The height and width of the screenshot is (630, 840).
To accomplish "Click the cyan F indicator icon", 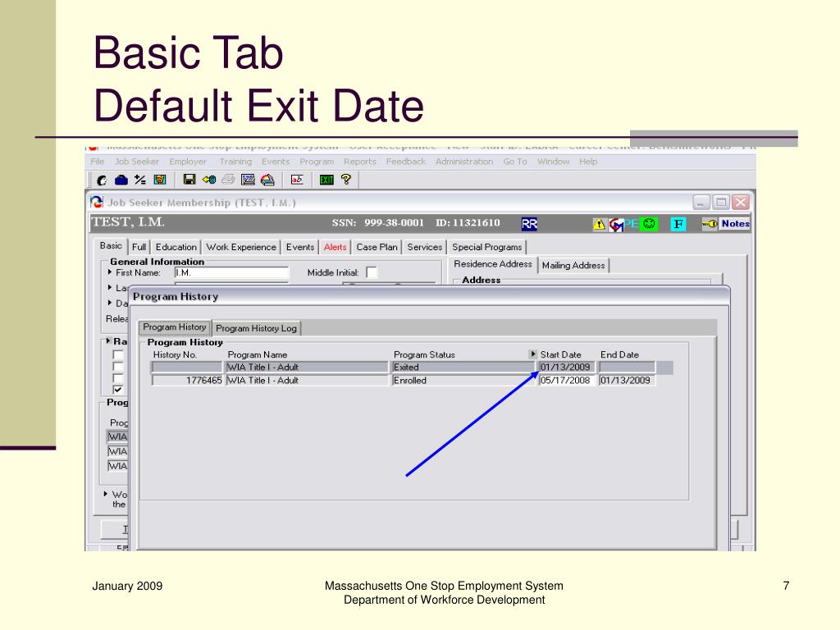I will tap(678, 223).
